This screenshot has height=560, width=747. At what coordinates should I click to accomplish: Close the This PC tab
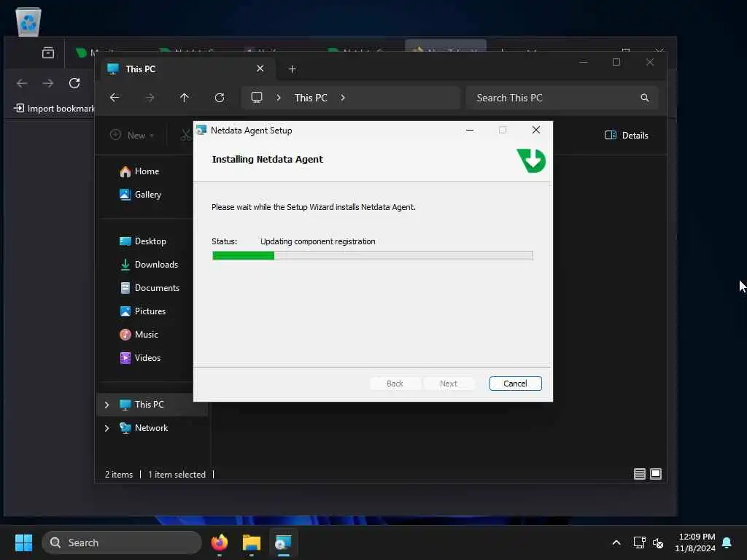point(260,69)
